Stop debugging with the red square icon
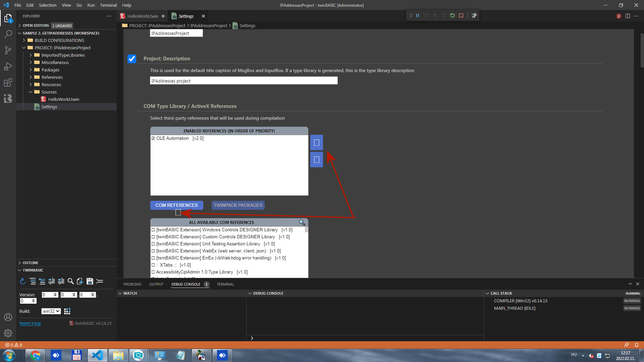Screen dimensions: 644x362 tap(461, 15)
